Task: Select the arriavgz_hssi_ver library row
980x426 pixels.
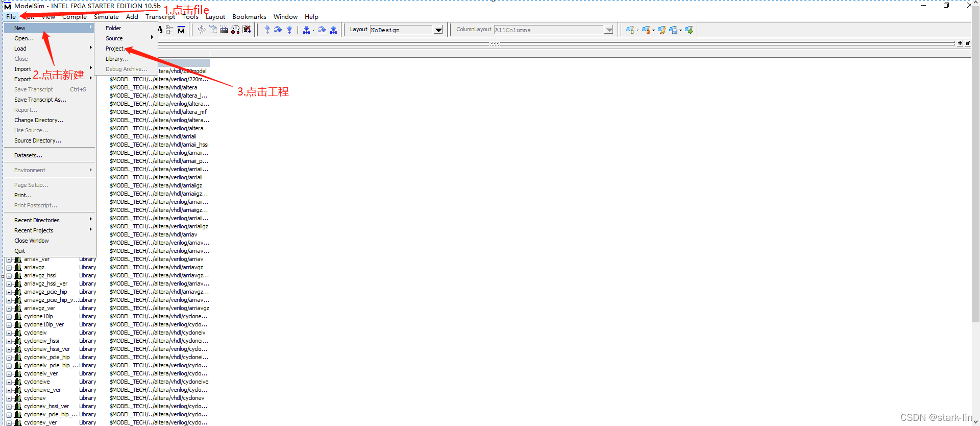Action: tap(107, 283)
